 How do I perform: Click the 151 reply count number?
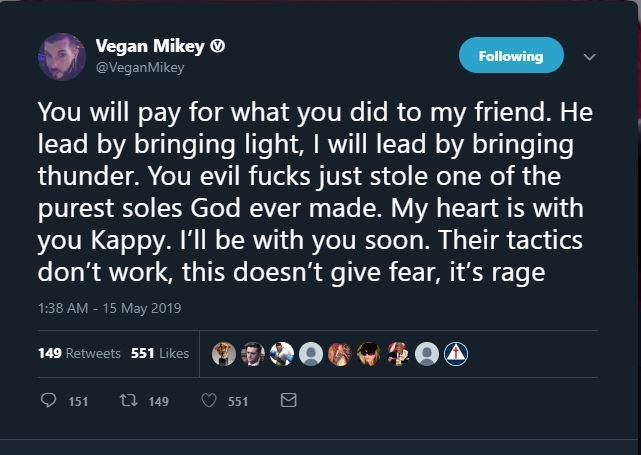(x=78, y=402)
